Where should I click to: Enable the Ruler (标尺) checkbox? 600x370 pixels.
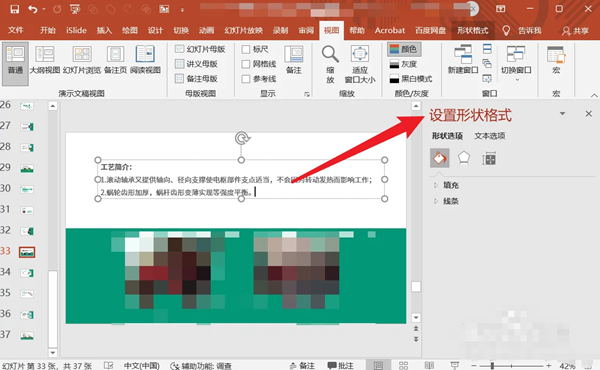click(x=246, y=49)
